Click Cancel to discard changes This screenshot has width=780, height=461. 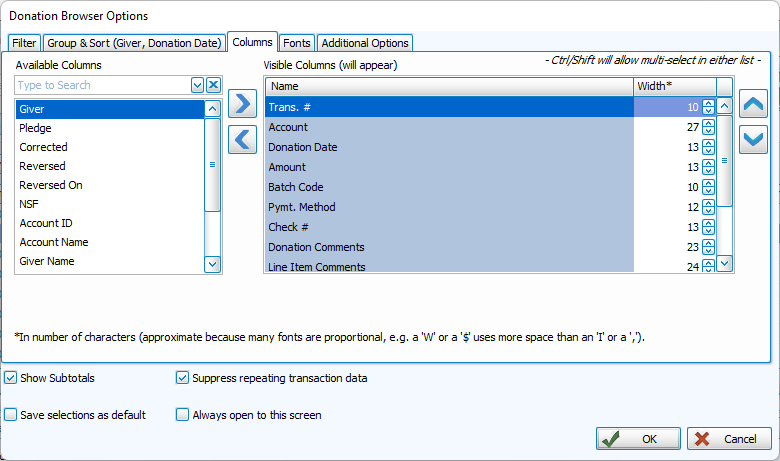pos(729,438)
